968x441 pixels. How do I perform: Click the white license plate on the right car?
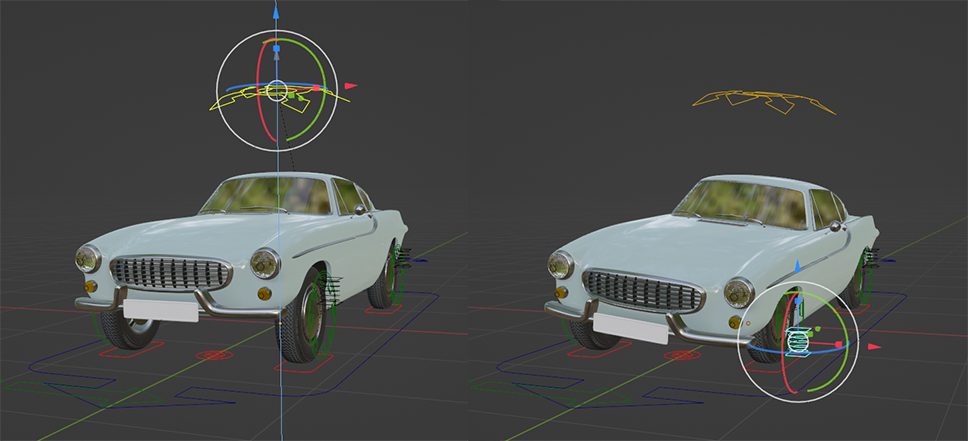630,323
